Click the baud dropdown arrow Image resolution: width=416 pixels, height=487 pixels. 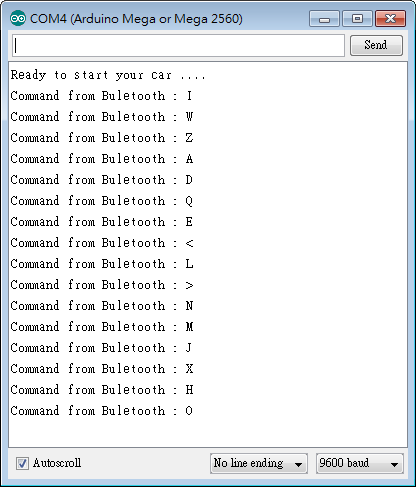coord(394,464)
